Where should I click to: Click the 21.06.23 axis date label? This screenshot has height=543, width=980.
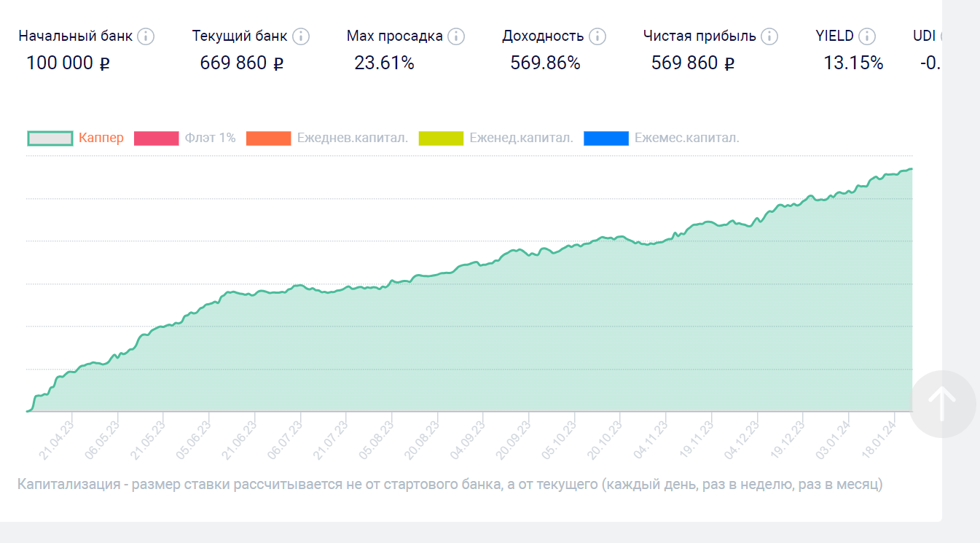point(239,439)
